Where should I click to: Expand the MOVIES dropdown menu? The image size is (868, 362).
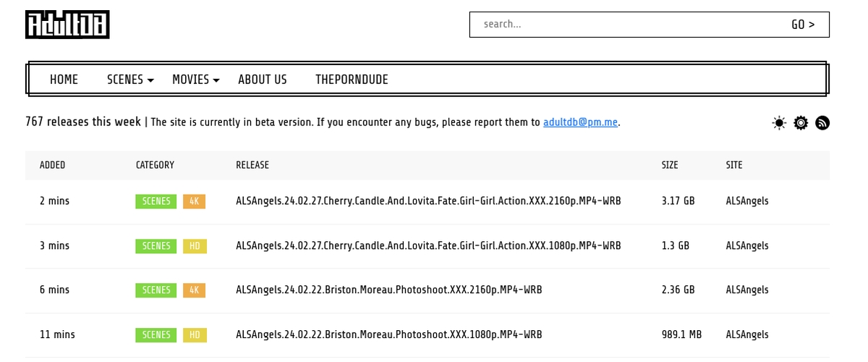click(195, 80)
